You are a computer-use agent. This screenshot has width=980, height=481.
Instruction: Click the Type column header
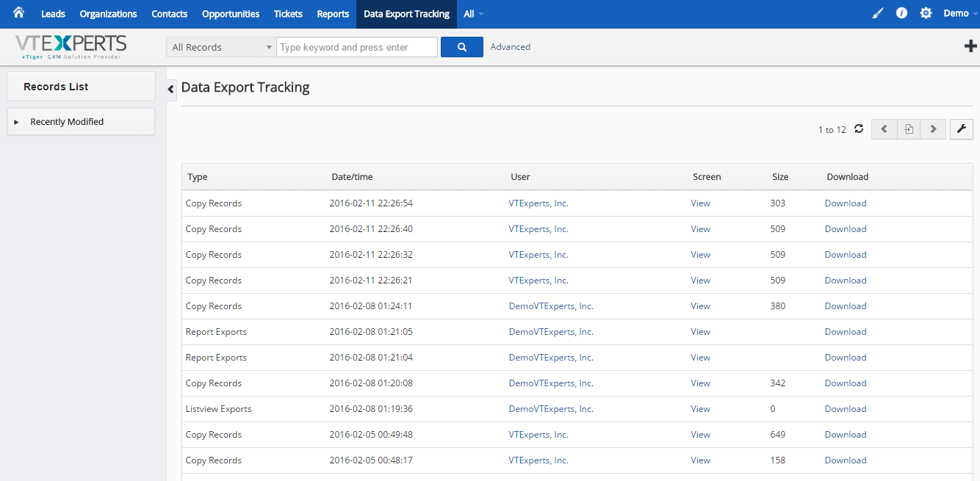click(198, 177)
